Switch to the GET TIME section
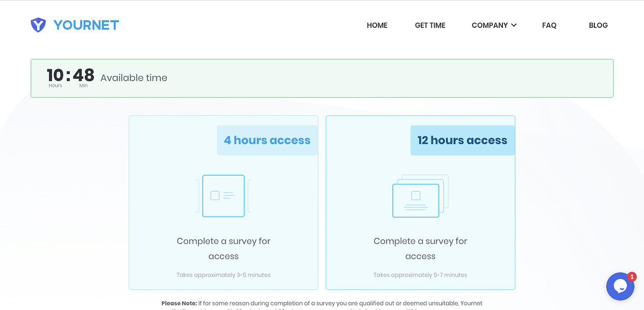 pyautogui.click(x=430, y=25)
